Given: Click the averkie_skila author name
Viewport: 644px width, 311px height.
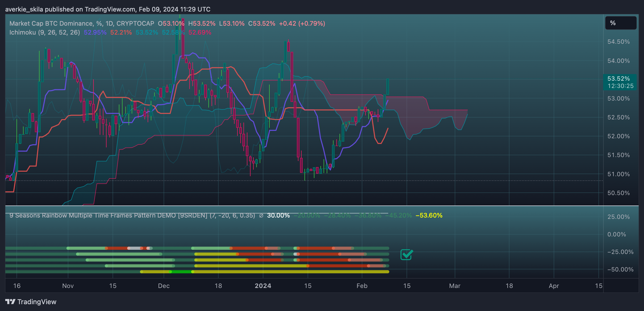Looking at the screenshot, I should [24, 9].
